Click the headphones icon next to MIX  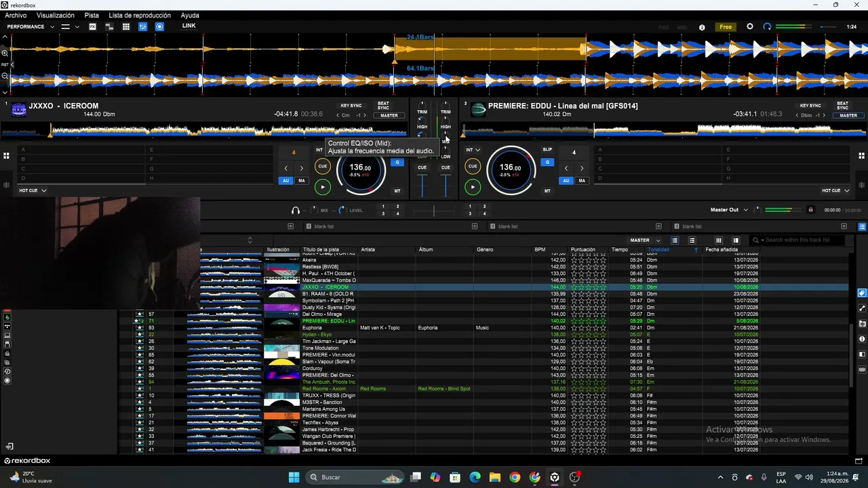(x=296, y=210)
